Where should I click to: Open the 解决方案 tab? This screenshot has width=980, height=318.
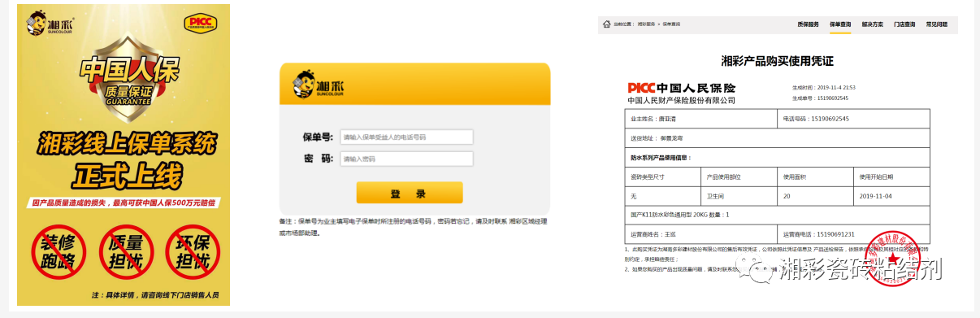coord(872,24)
